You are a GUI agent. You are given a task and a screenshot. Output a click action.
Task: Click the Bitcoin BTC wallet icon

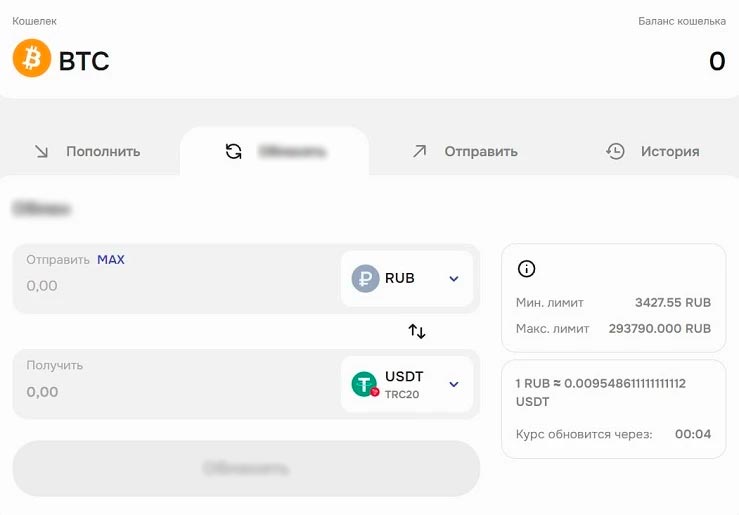(x=32, y=60)
